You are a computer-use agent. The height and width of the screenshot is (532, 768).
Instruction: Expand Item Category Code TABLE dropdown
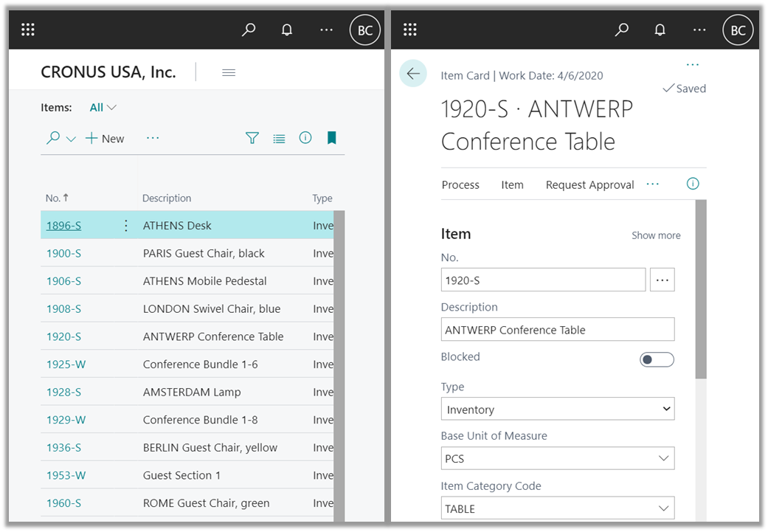557,508
